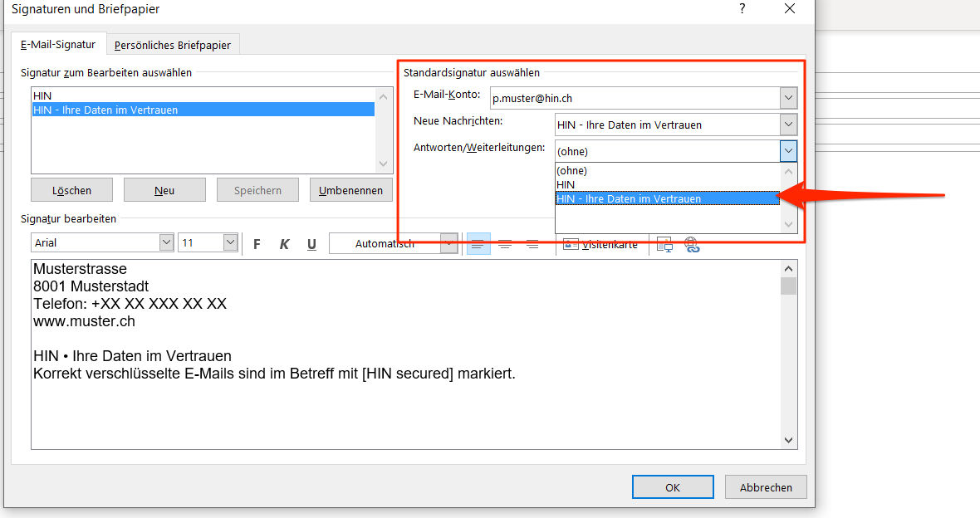Choose (ohne) in the reply signature list
Screen dimensions: 980x518
[668, 170]
